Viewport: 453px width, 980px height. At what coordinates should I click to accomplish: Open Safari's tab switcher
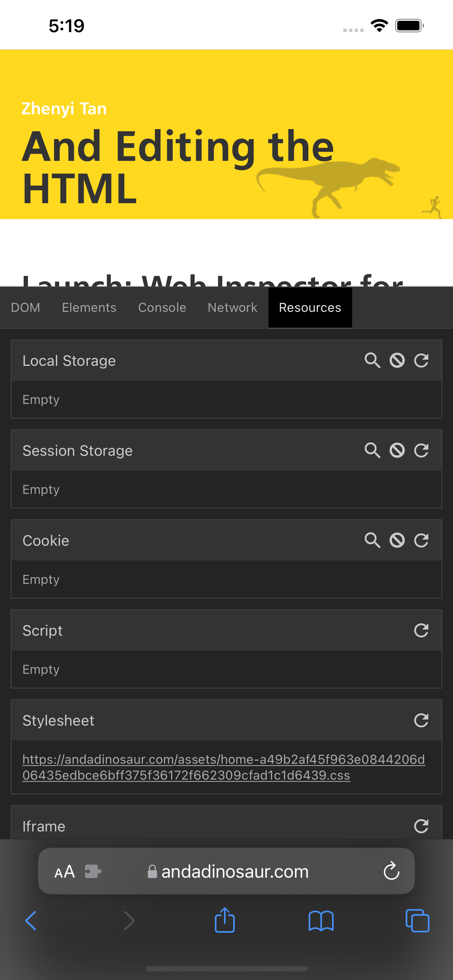[417, 920]
